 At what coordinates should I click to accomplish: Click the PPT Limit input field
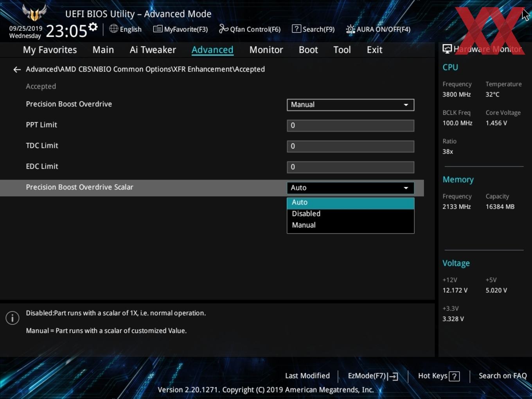(x=350, y=126)
